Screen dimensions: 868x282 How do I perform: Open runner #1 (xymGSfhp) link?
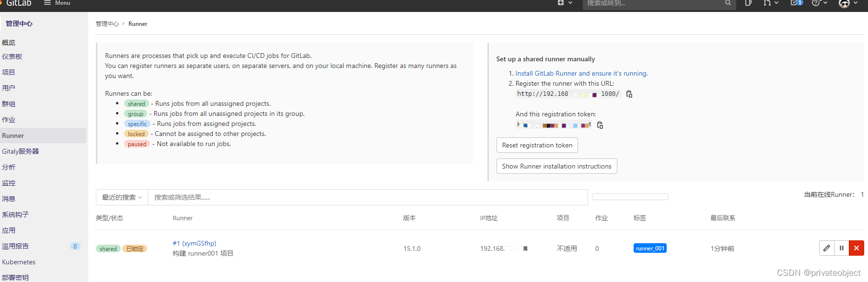[x=195, y=243]
